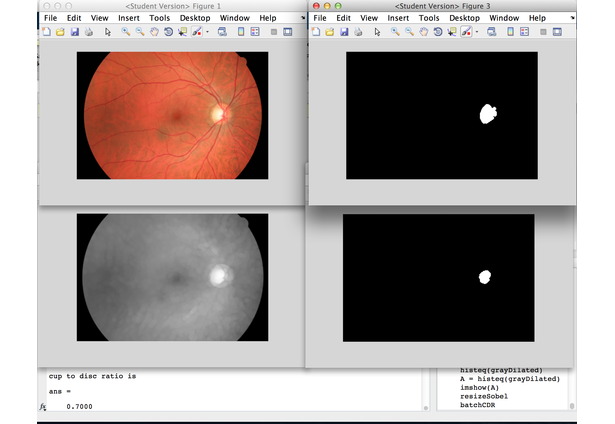Open File menu in Figure 3
Image resolution: width=615 pixels, height=424 pixels.
tap(320, 18)
